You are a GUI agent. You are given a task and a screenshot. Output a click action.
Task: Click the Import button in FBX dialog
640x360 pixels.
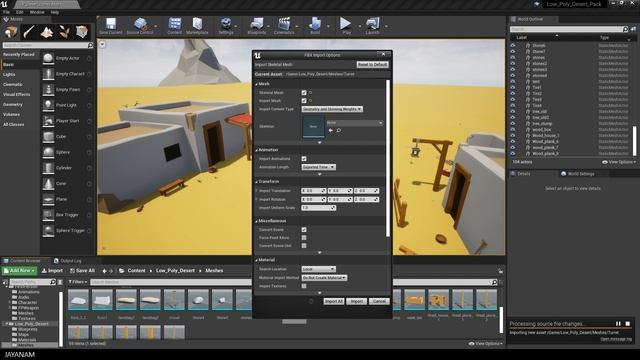click(356, 301)
